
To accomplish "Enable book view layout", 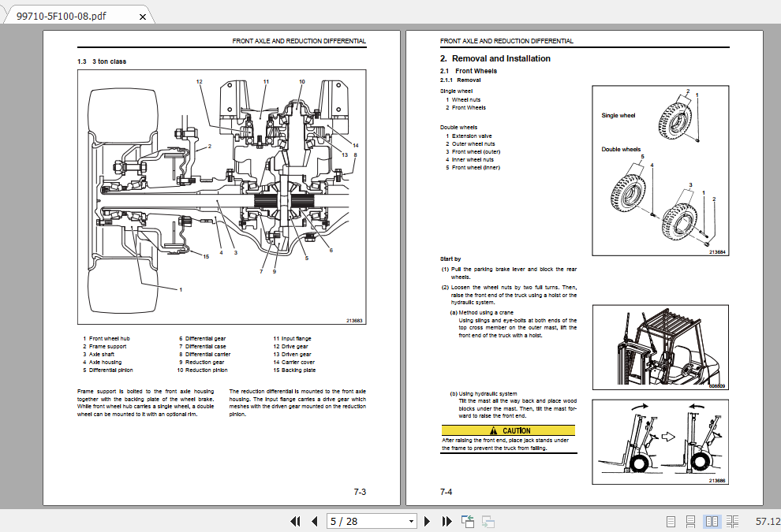I will (732, 521).
